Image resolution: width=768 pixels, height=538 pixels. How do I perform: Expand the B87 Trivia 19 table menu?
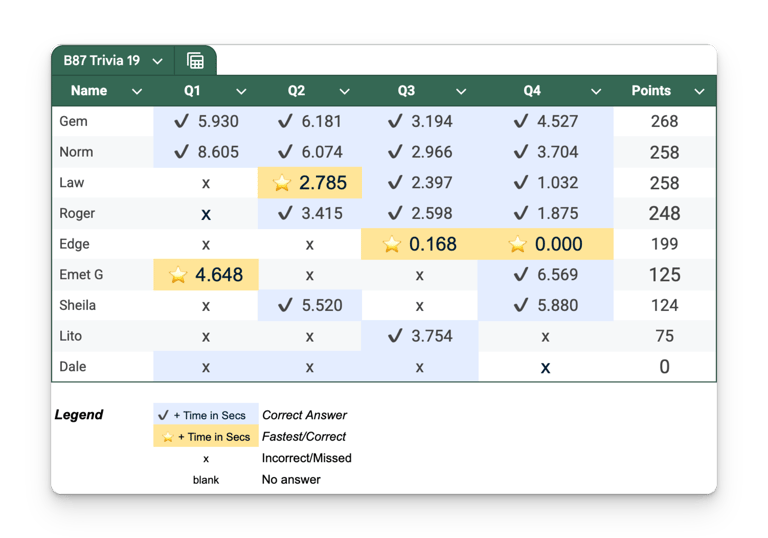tap(157, 61)
